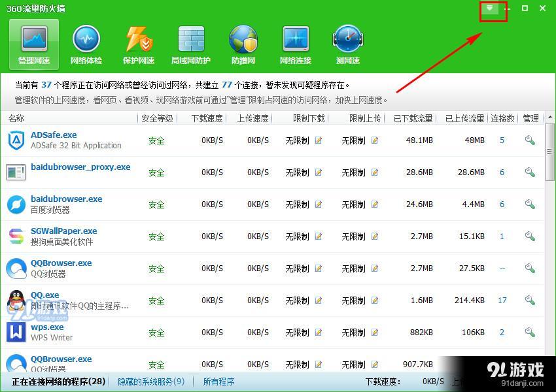Open the 局域网防护 LAN protection tool
The image size is (556, 392).
pos(191,44)
